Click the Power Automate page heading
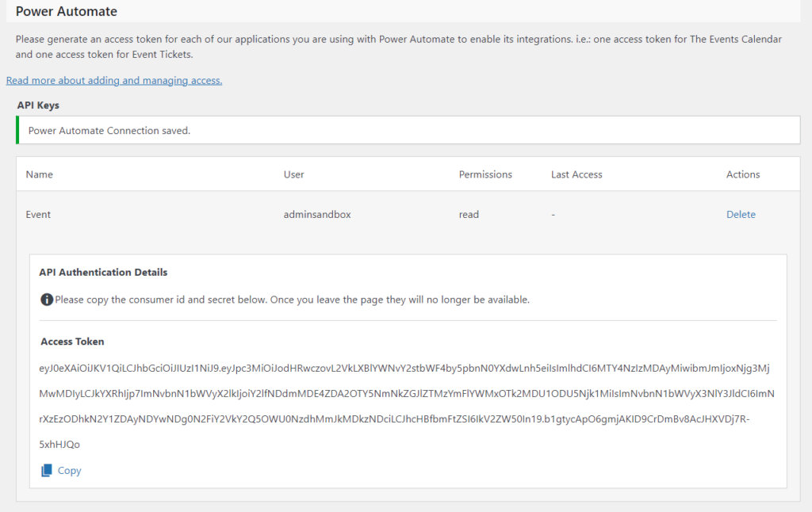The width and height of the screenshot is (812, 512). (66, 11)
